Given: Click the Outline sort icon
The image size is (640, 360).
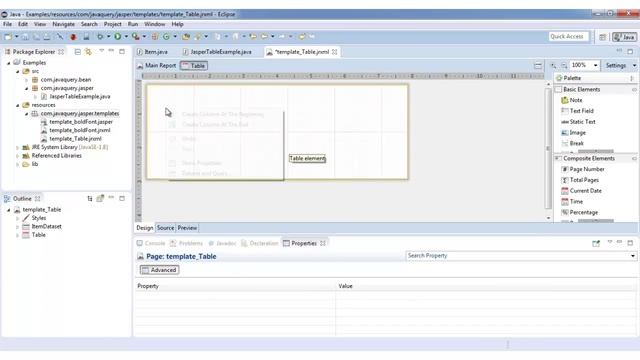Looking at the screenshot, I should click(x=90, y=199).
